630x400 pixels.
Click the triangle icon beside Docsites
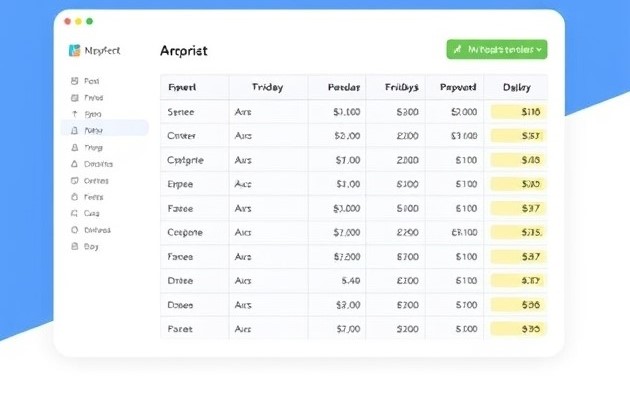[74, 164]
